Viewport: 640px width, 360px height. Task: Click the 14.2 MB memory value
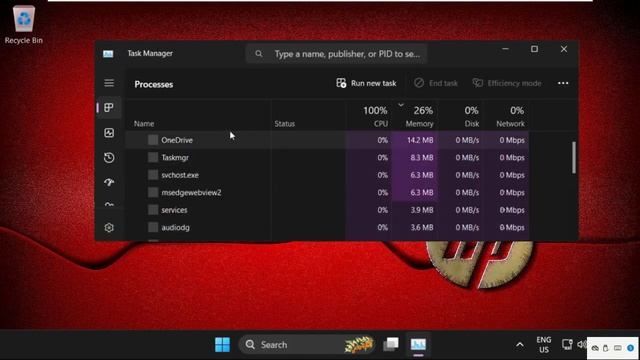point(420,140)
